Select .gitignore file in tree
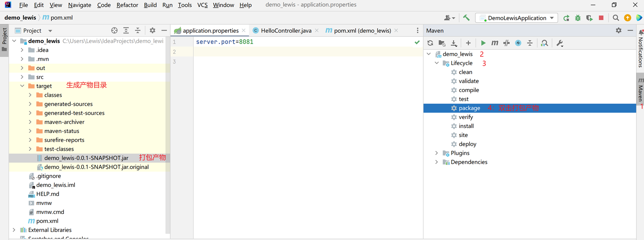 tap(49, 176)
